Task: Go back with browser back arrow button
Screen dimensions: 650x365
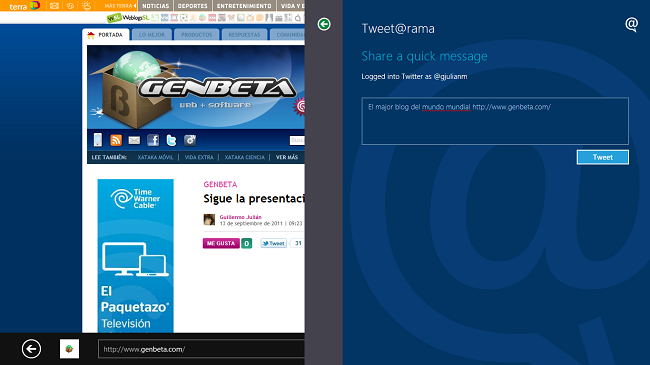Action: (32, 349)
